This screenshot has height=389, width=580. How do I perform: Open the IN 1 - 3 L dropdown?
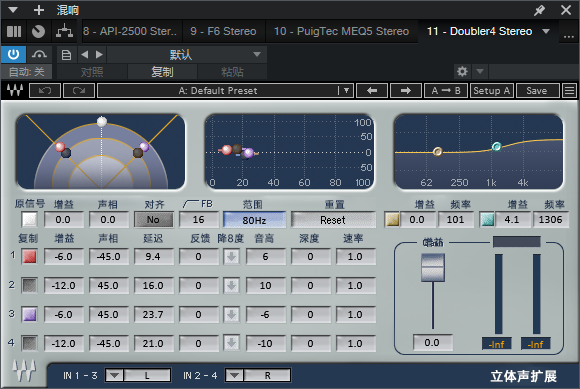pyautogui.click(x=138, y=376)
